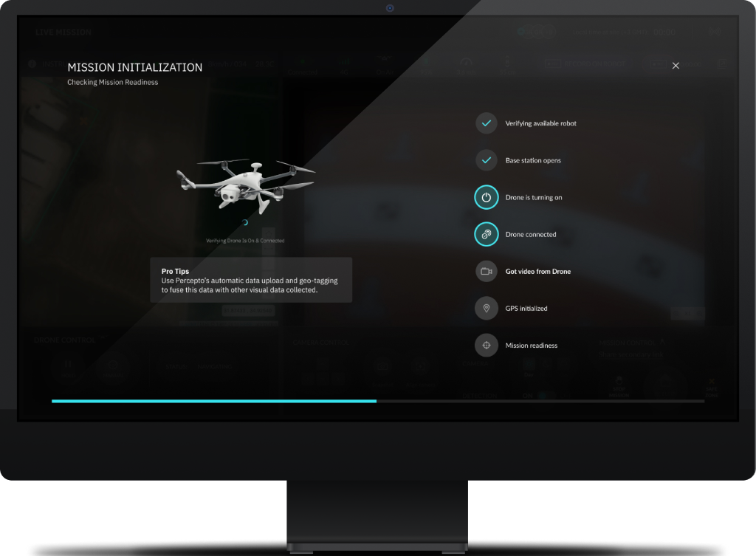Image resolution: width=756 pixels, height=556 pixels.
Task: Select the 'Drone is turning on' step text
Action: (533, 198)
